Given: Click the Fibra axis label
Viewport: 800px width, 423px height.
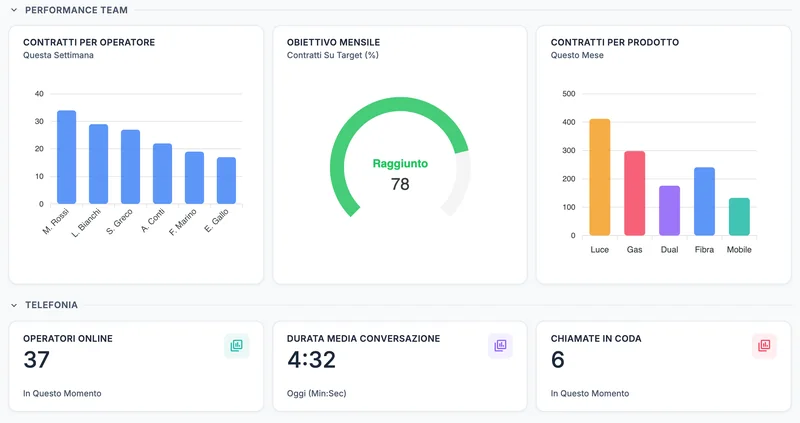Looking at the screenshot, I should point(704,250).
